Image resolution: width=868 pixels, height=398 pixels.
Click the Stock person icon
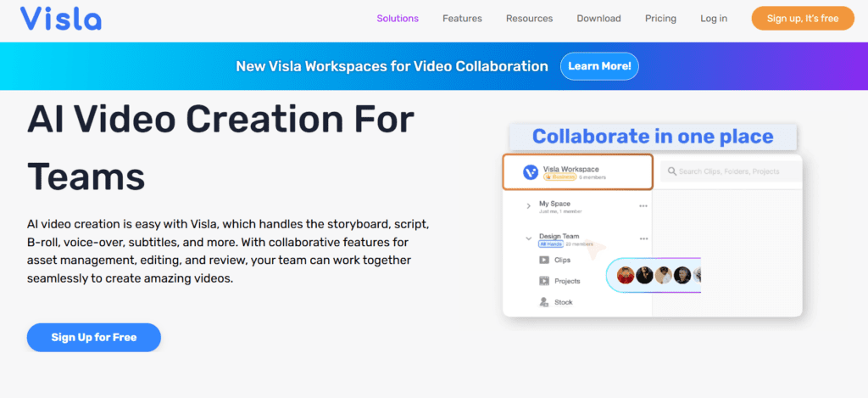point(544,302)
